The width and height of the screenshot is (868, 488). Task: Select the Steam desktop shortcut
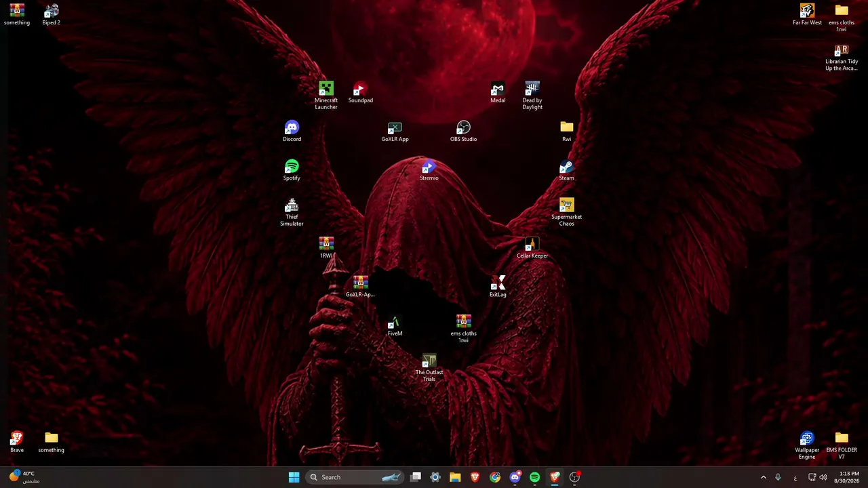click(566, 170)
